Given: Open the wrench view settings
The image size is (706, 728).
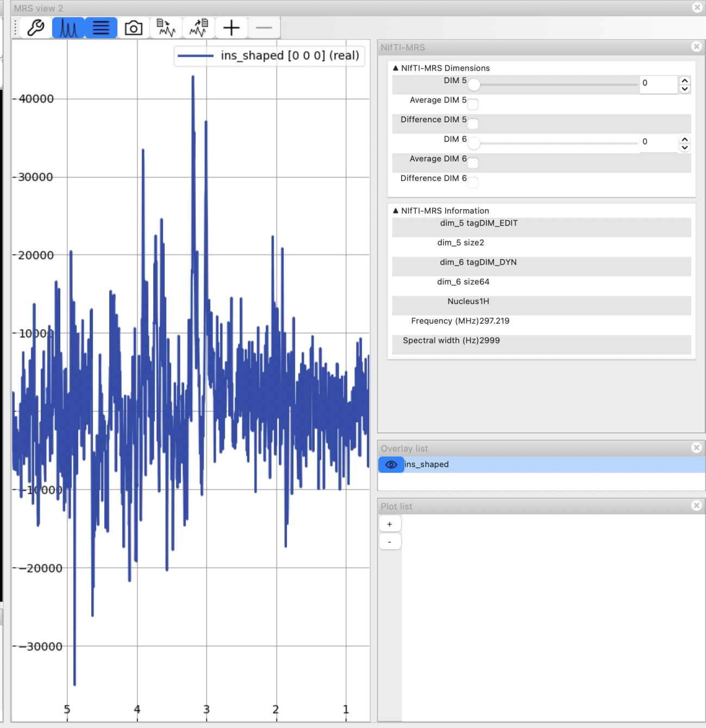Looking at the screenshot, I should pos(35,28).
